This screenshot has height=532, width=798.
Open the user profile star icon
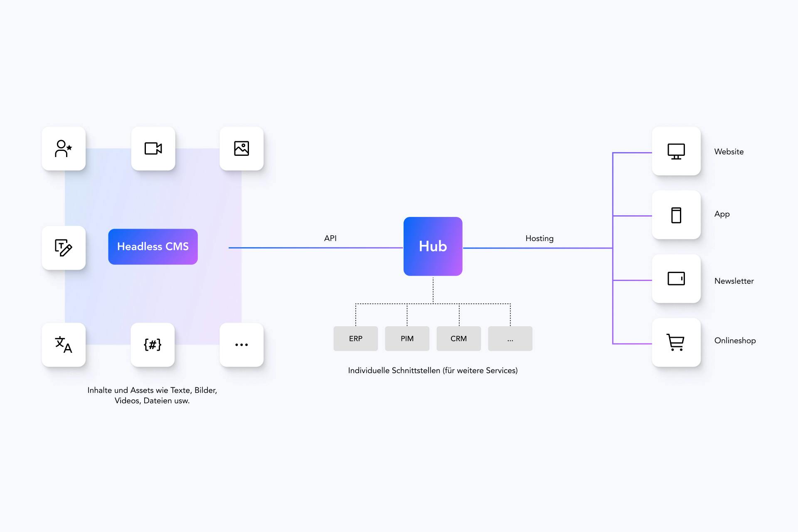click(63, 148)
